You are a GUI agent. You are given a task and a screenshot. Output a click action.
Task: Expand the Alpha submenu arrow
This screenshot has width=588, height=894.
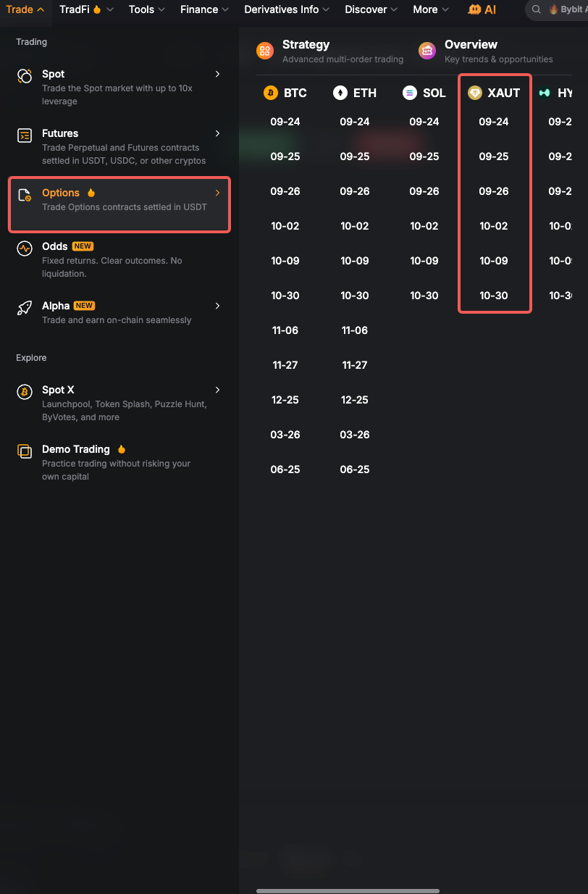tap(217, 306)
